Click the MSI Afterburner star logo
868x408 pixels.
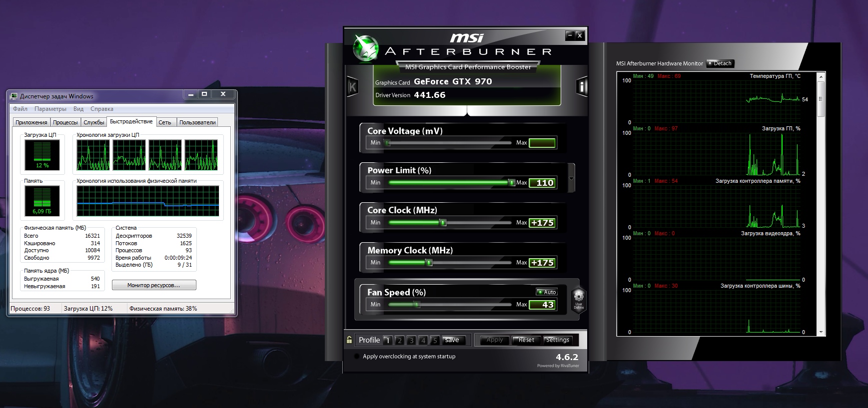(x=365, y=49)
